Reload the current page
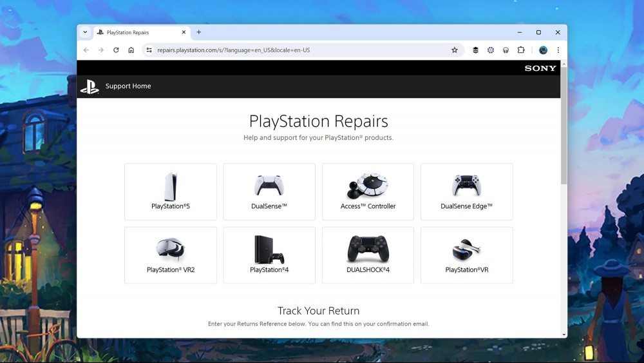 click(116, 50)
